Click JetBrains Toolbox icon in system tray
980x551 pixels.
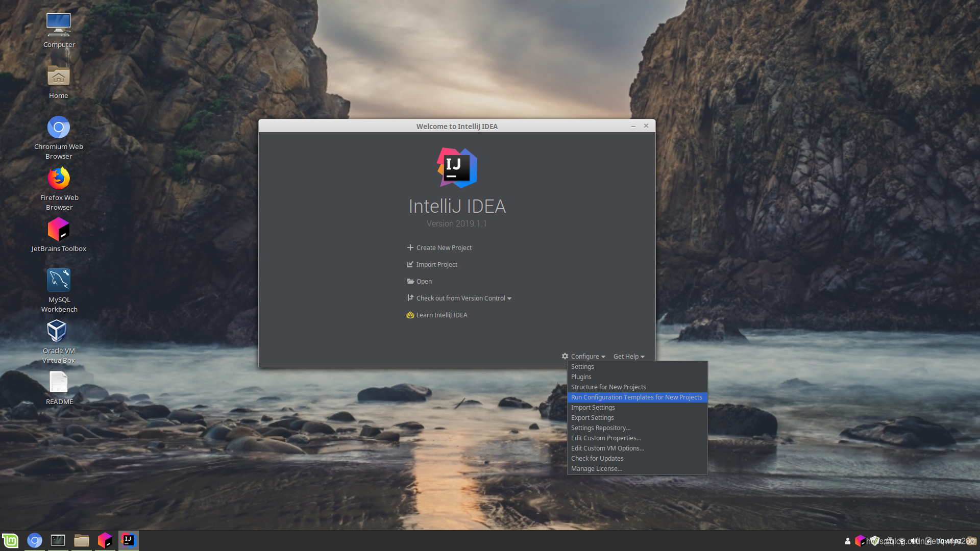860,541
